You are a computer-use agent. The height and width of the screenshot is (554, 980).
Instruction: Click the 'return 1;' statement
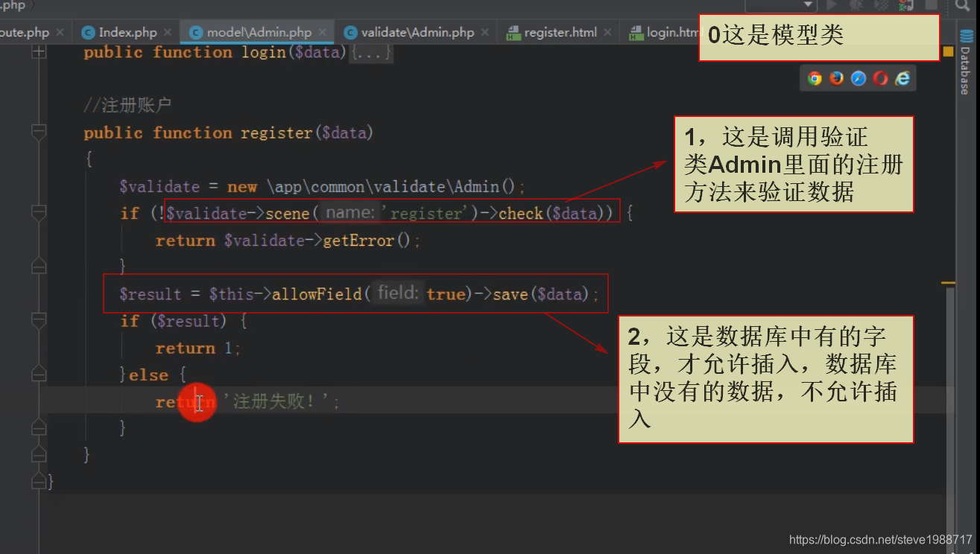(x=198, y=348)
